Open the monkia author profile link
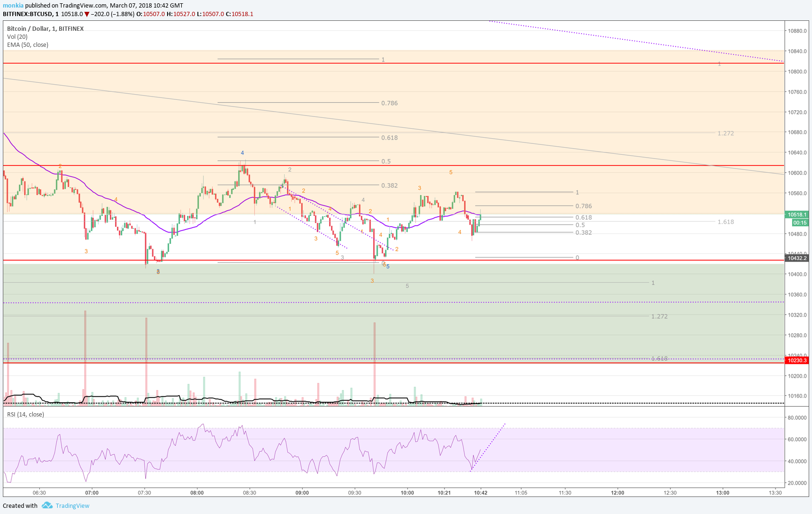 (x=13, y=6)
